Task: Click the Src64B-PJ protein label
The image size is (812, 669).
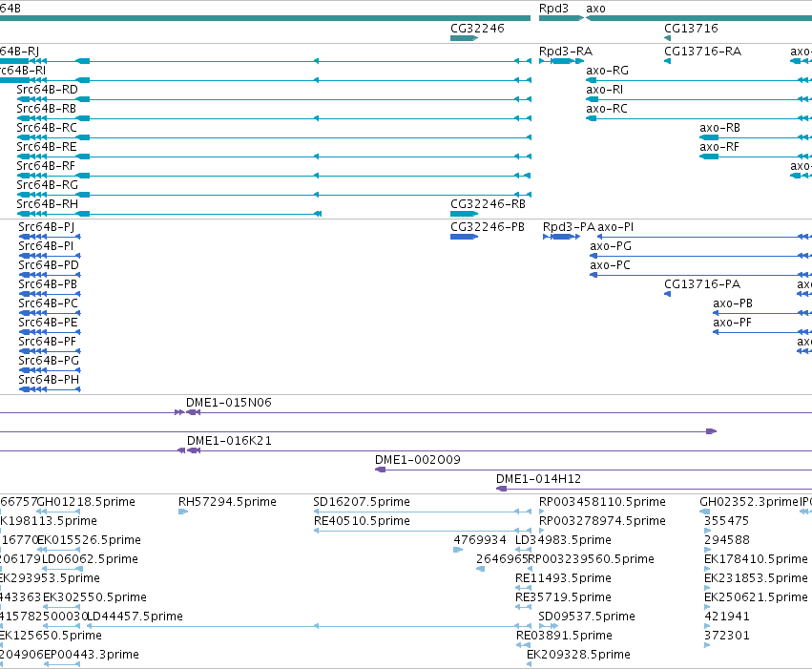Action: (x=46, y=227)
